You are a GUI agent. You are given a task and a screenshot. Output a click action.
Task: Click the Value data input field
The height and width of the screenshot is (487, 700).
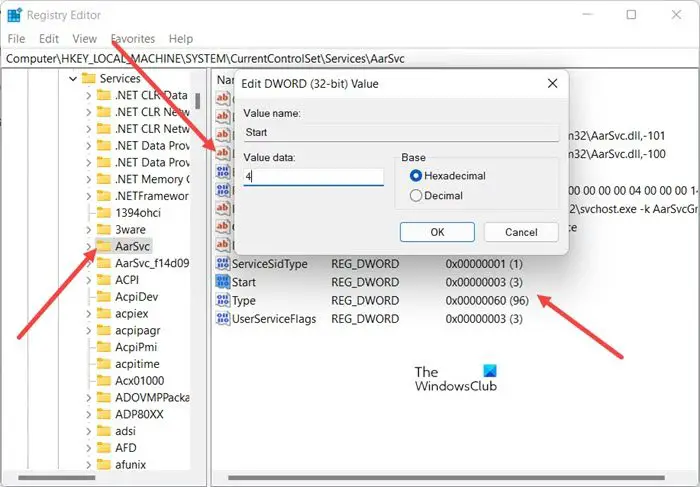tap(313, 177)
